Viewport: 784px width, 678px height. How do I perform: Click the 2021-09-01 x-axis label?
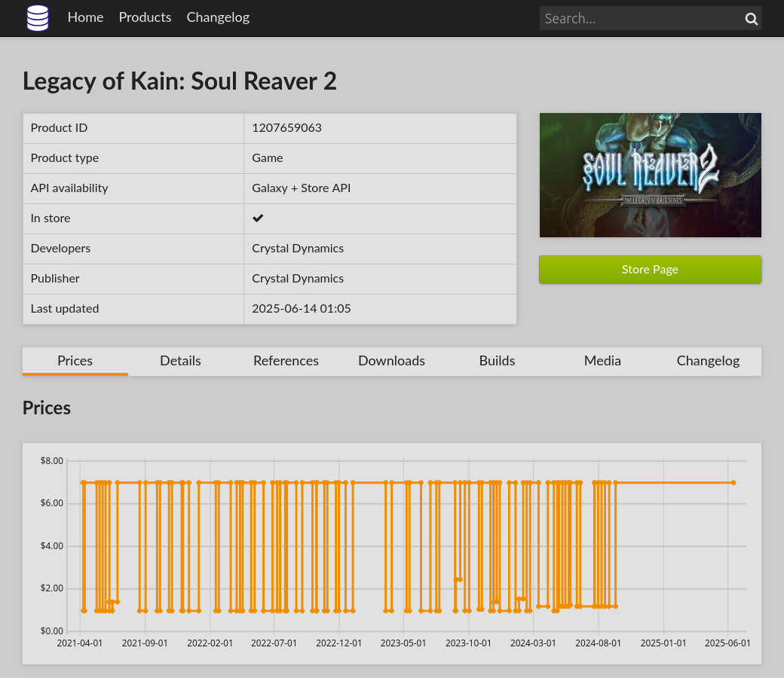point(145,643)
